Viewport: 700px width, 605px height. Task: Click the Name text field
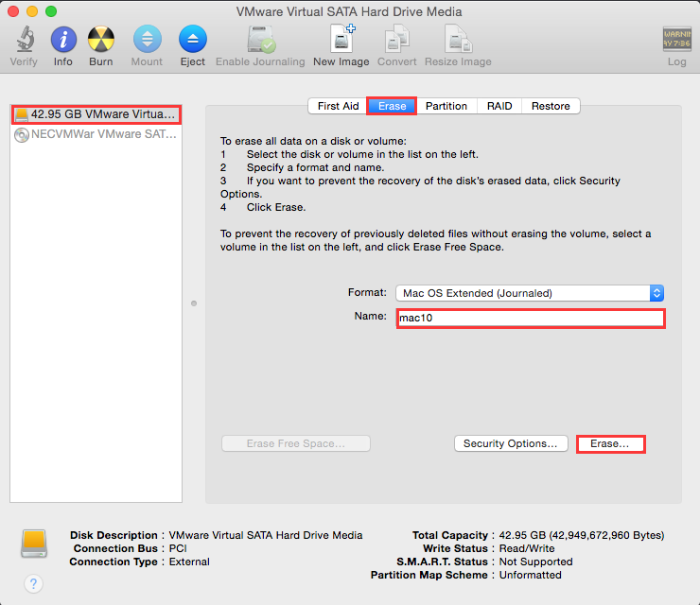531,319
